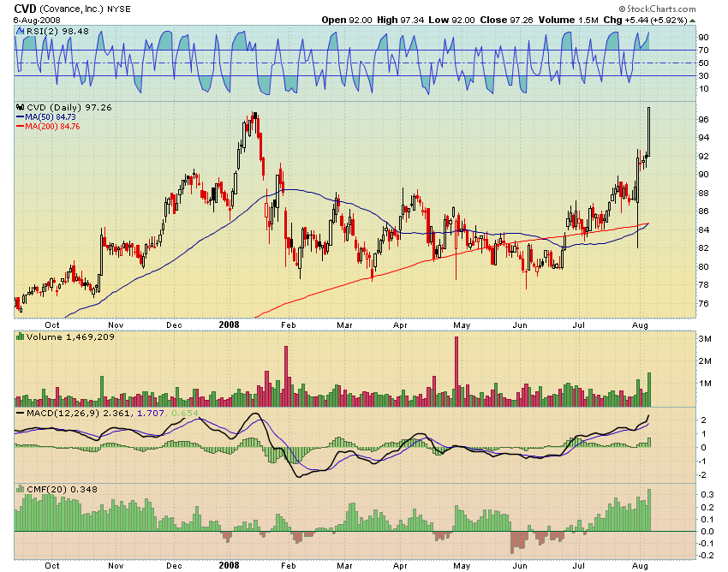Click the RSI(2) 98.48 indicator label
Screen dimensions: 728x572
pyautogui.click(x=57, y=31)
